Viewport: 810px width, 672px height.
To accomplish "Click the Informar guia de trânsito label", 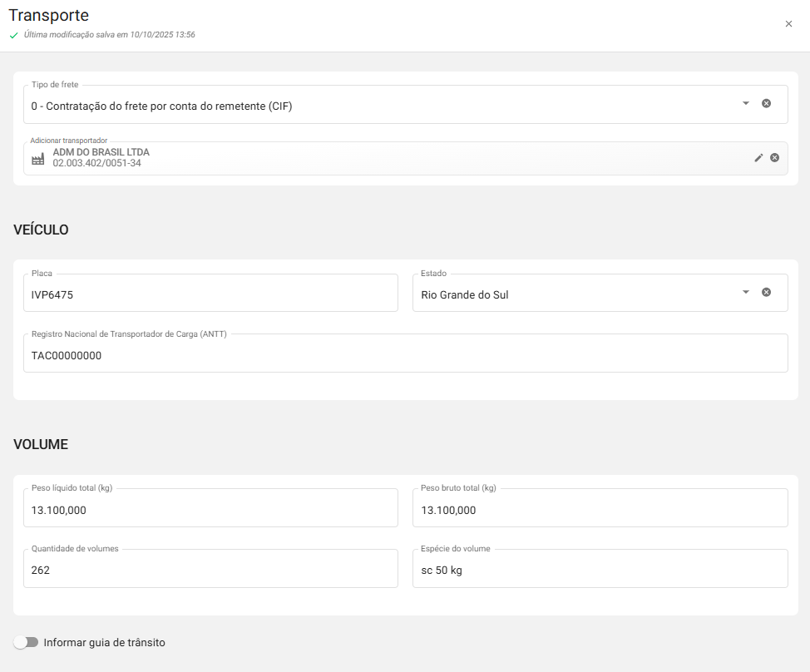I will coord(105,643).
